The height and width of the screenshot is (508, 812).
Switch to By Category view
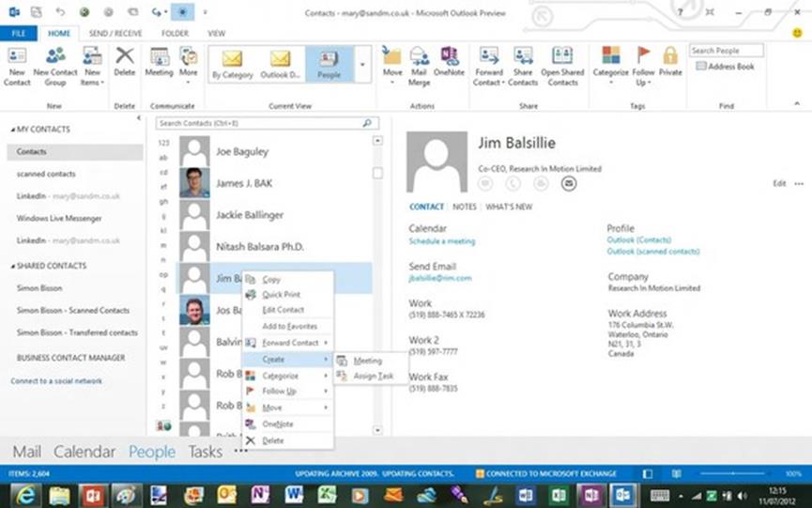(233, 64)
